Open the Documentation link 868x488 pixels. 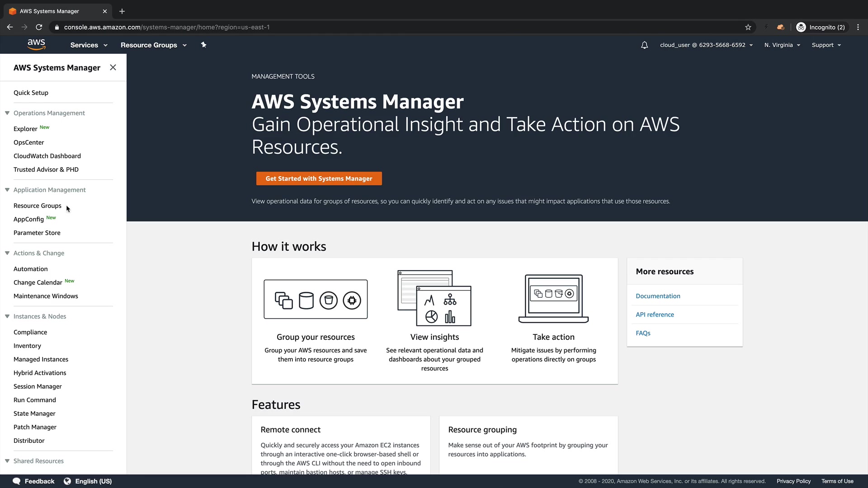(x=658, y=296)
